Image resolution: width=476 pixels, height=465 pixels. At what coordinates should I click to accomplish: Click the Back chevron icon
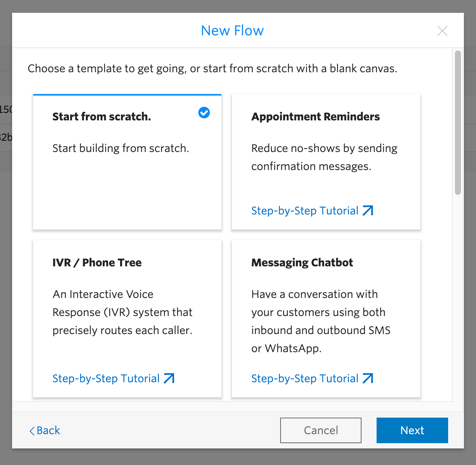coord(32,431)
